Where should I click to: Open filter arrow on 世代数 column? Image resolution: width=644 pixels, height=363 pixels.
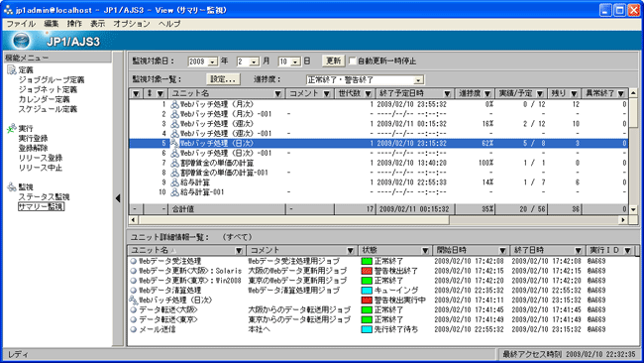click(368, 94)
